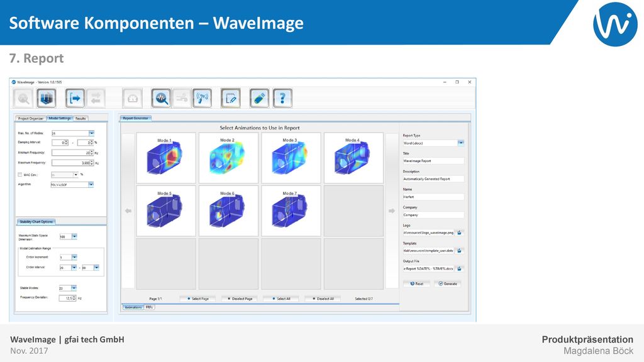Click the Damping Interval upper value stepper
This screenshot has width=644, height=362.
pos(92,143)
